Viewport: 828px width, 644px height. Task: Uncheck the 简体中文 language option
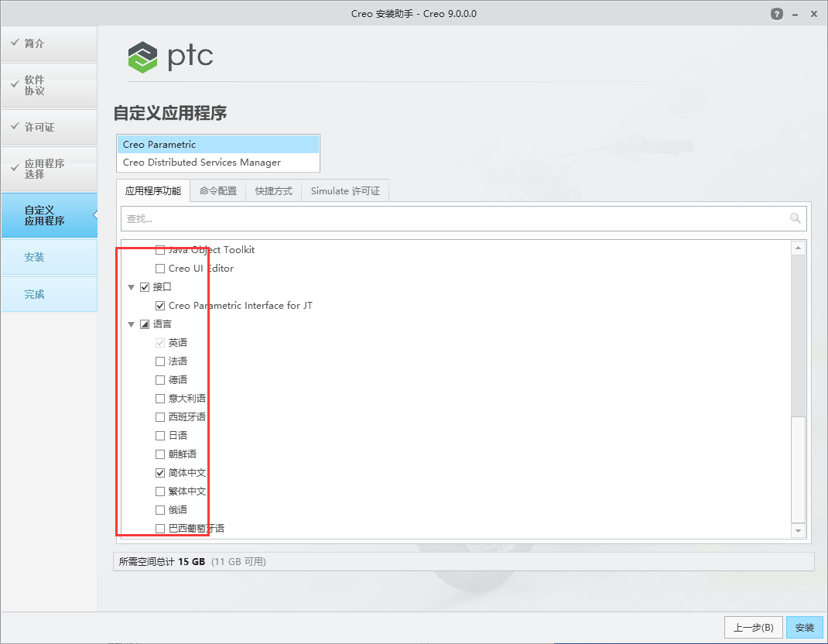(x=159, y=472)
